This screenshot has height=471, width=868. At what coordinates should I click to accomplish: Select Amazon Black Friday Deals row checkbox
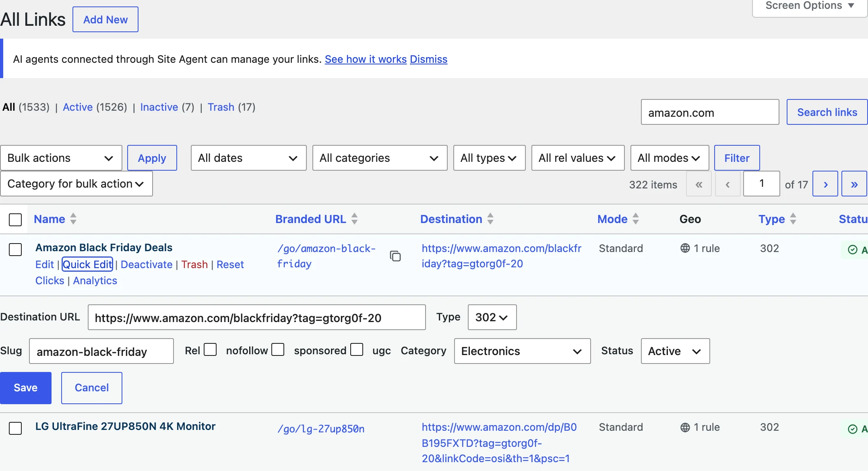coord(15,250)
